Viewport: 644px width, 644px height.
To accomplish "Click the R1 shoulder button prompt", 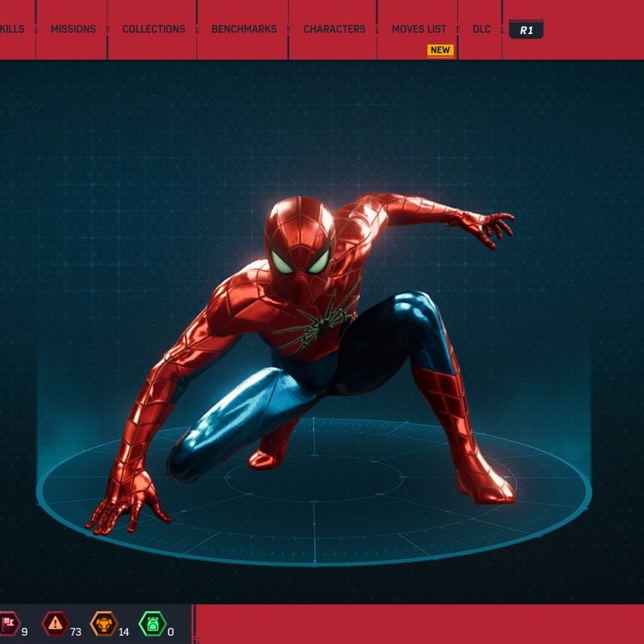I will point(526,30).
